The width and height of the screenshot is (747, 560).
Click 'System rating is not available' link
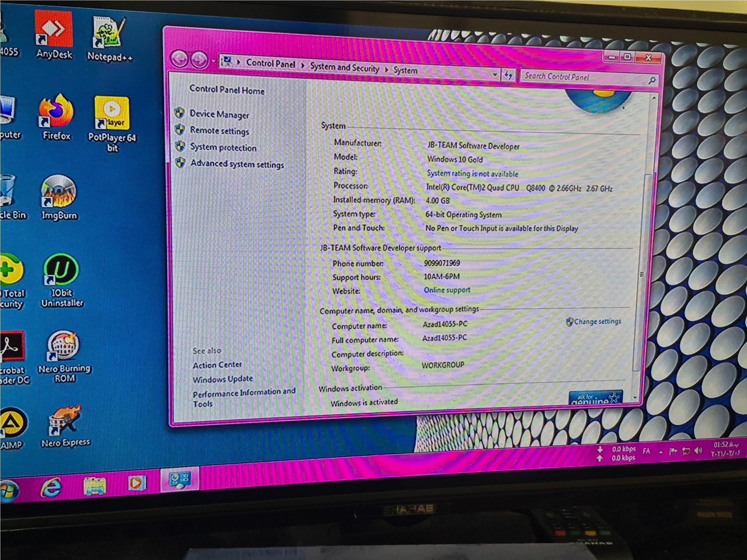[473, 173]
